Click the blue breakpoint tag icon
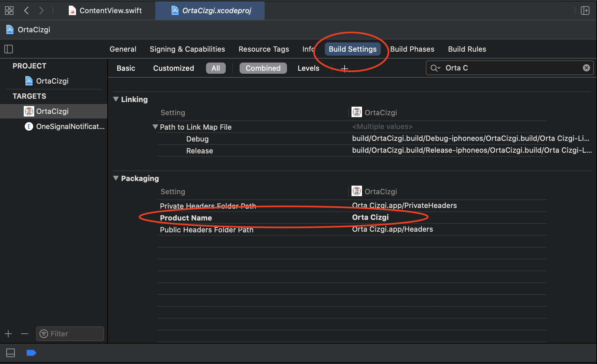Image resolution: width=597 pixels, height=364 pixels. point(31,353)
